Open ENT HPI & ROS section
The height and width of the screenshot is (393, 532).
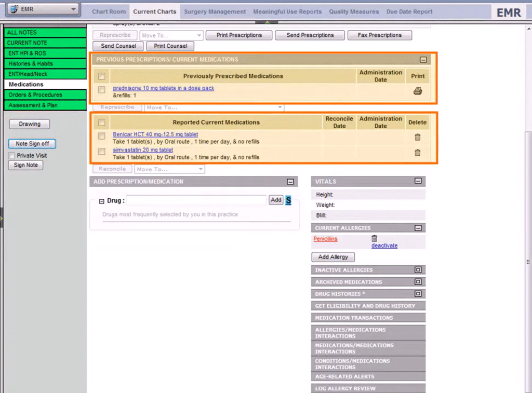coord(45,53)
